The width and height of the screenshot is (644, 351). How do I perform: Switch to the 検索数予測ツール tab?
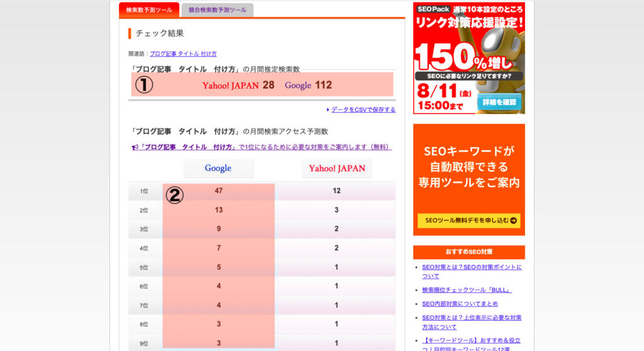[149, 10]
